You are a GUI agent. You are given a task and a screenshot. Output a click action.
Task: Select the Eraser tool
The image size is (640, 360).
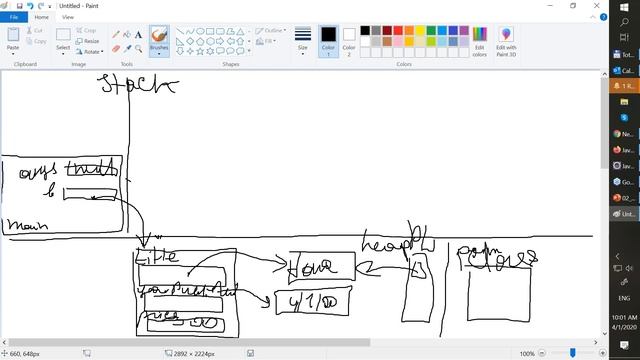coord(116,49)
